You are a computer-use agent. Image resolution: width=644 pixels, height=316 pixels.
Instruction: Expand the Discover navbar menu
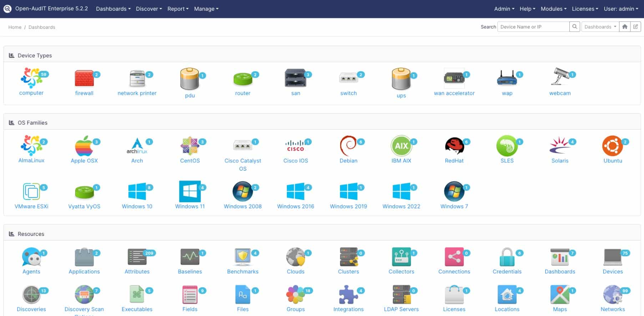(149, 9)
